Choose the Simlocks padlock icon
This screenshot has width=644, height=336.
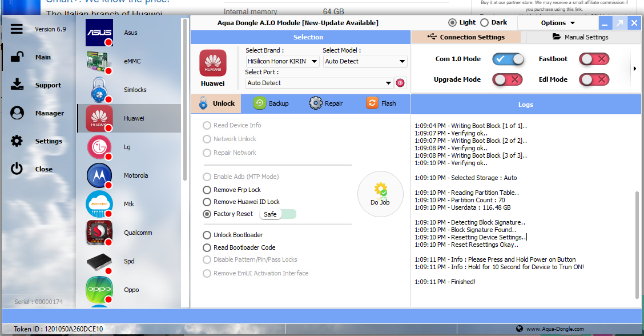point(99,90)
